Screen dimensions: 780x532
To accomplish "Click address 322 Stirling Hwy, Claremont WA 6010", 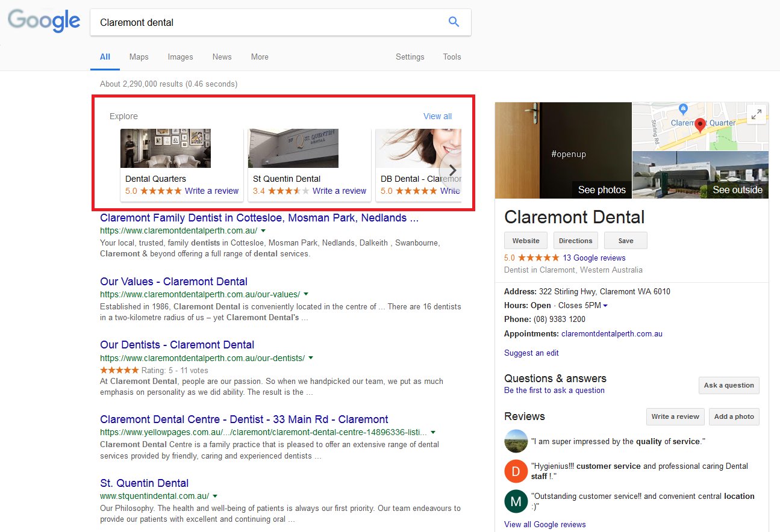I will coord(605,292).
